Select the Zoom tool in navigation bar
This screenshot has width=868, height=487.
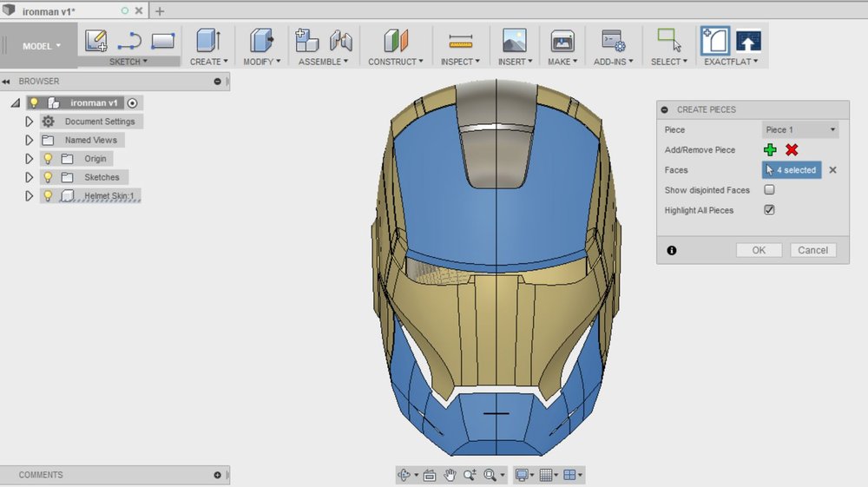point(470,475)
